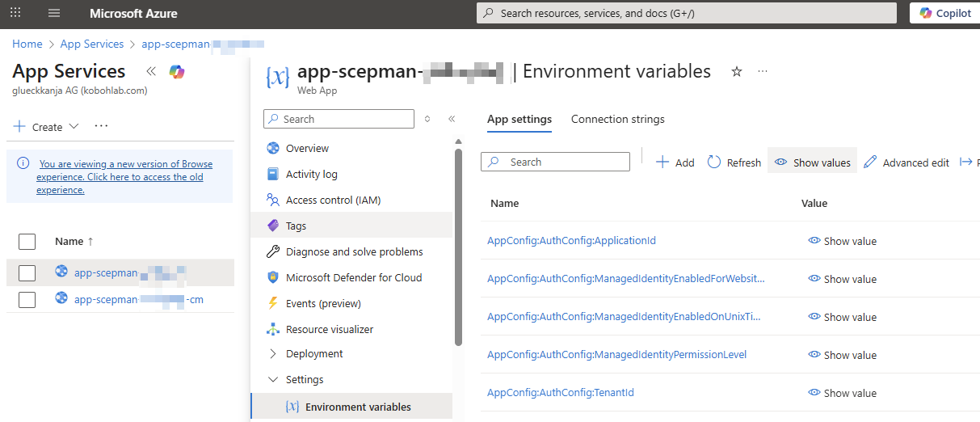
Task: Select the checkbox for app-scepman-cm row
Action: [27, 300]
